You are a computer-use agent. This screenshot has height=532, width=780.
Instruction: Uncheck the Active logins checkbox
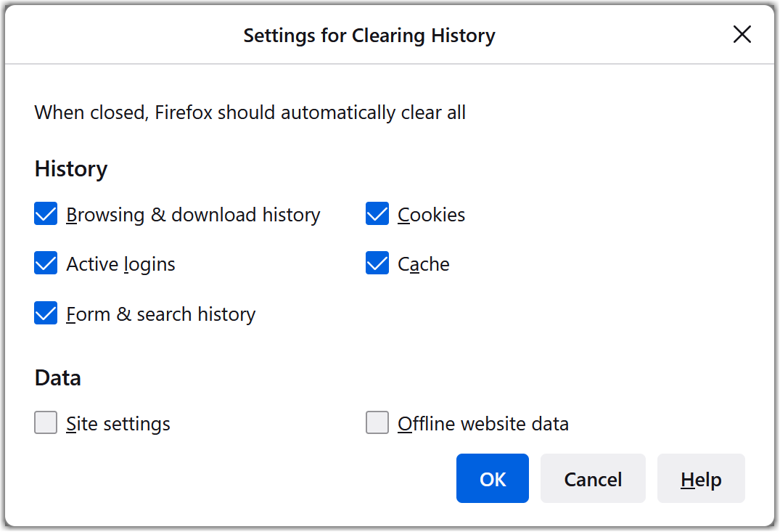pos(46,263)
